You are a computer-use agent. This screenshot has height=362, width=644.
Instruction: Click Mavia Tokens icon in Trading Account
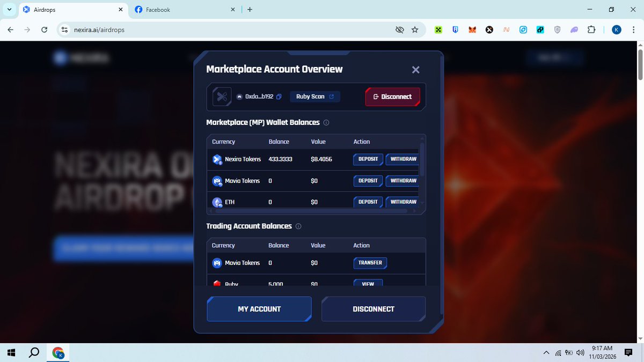[x=217, y=263]
